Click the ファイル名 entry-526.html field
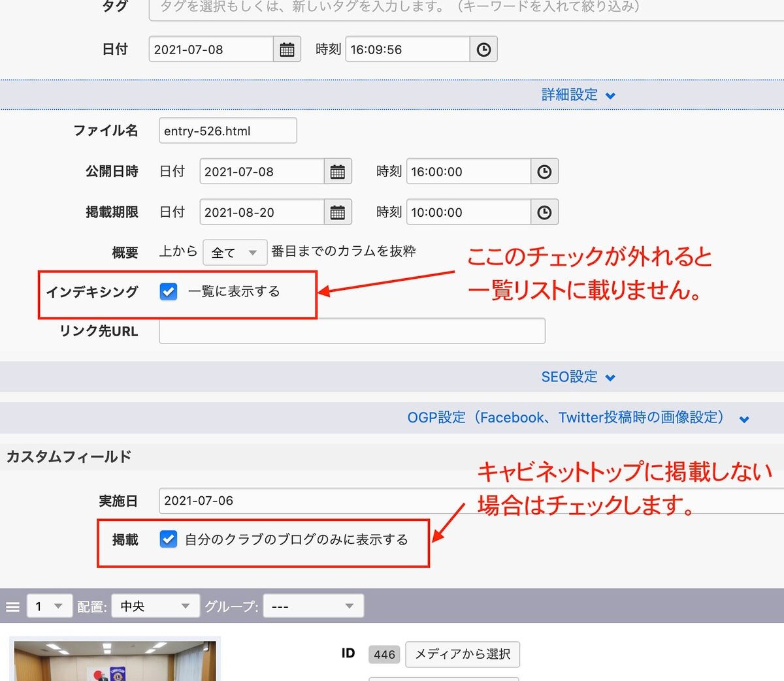Viewport: 784px width, 681px height. point(227,131)
